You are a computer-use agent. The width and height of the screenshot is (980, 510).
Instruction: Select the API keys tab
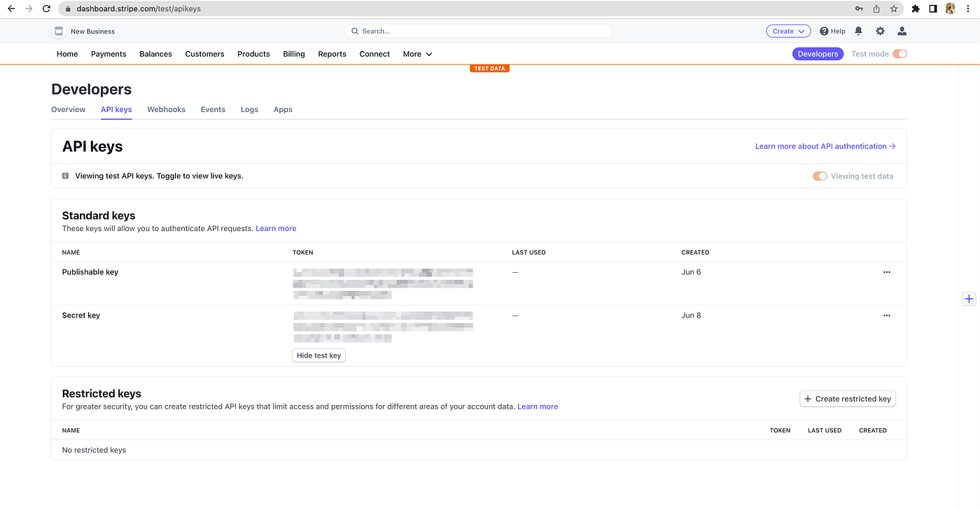coord(116,110)
